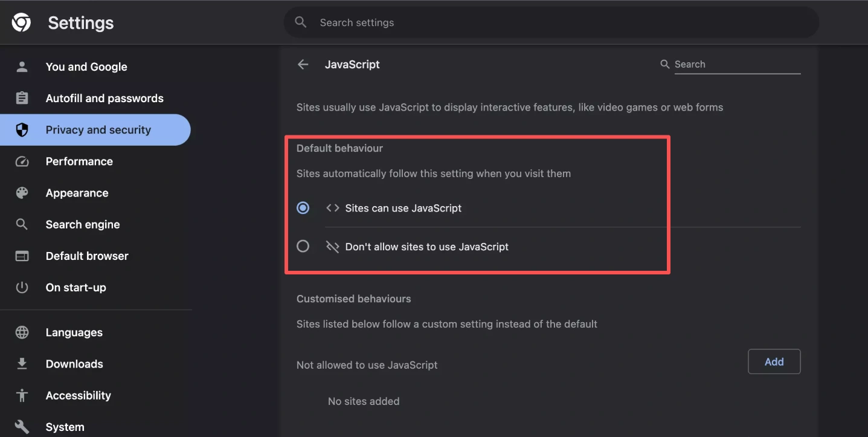The image size is (868, 437).
Task: Click the Chrome logo icon
Action: [21, 22]
